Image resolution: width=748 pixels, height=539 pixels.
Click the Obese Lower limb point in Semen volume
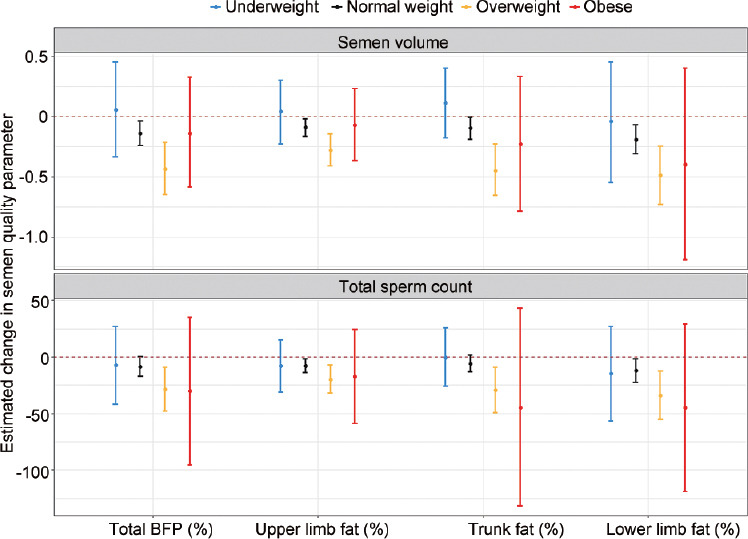(685, 164)
